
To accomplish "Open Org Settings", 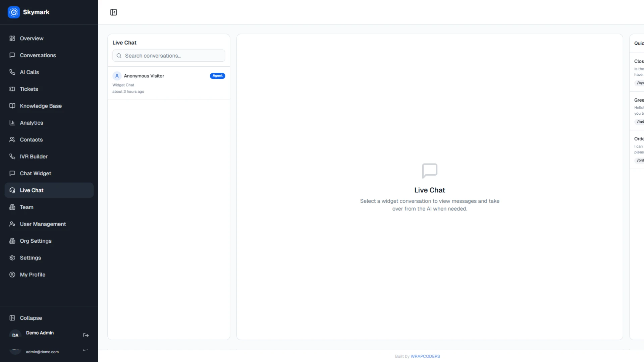I will coord(49,241).
